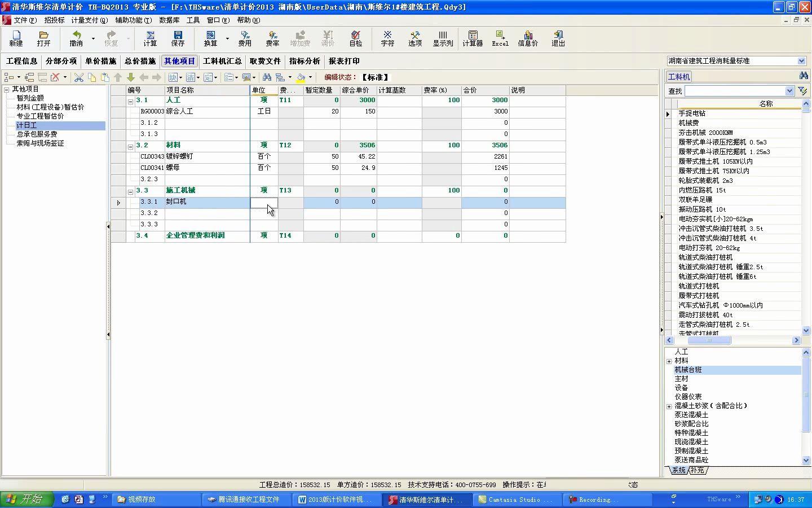Collapse row 3.3 施工机械 expander
812x508 pixels.
[130, 192]
